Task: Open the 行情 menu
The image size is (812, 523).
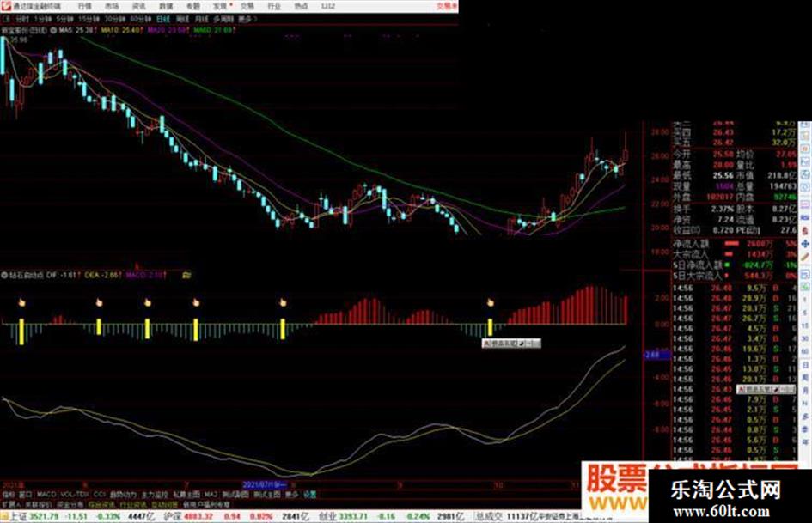Action: click(84, 6)
